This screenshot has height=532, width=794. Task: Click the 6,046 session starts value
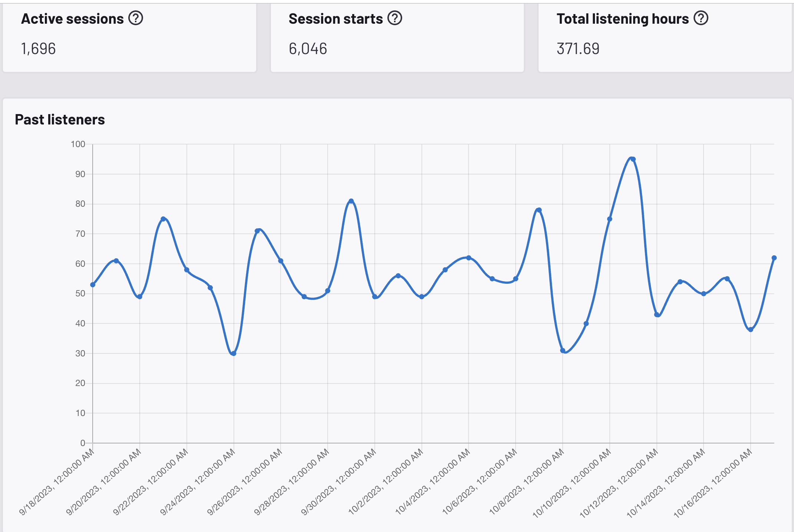[x=308, y=49]
